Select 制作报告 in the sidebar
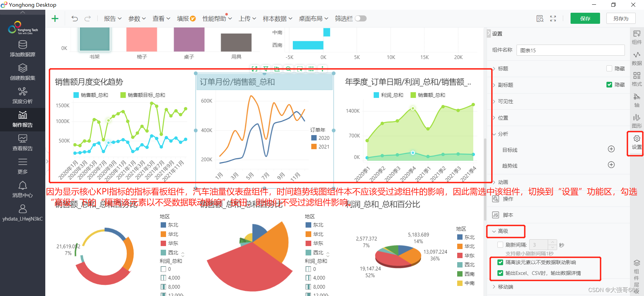 (x=22, y=119)
